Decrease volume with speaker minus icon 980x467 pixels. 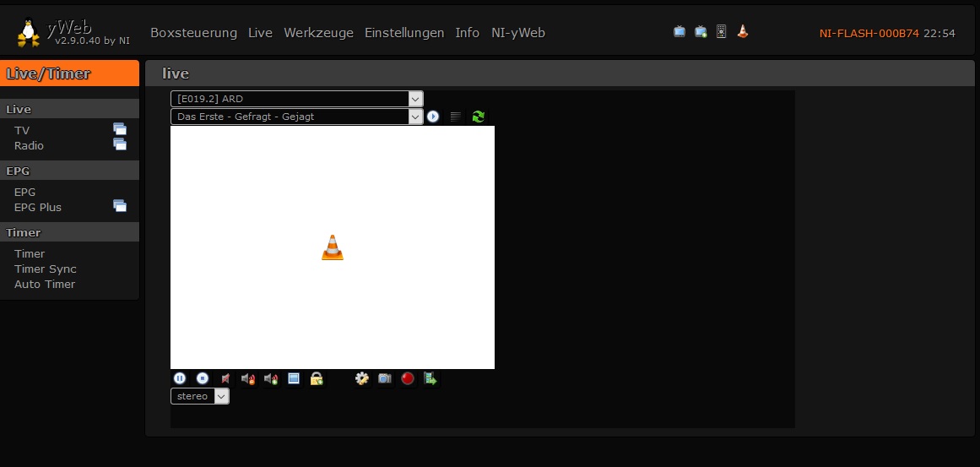[248, 378]
